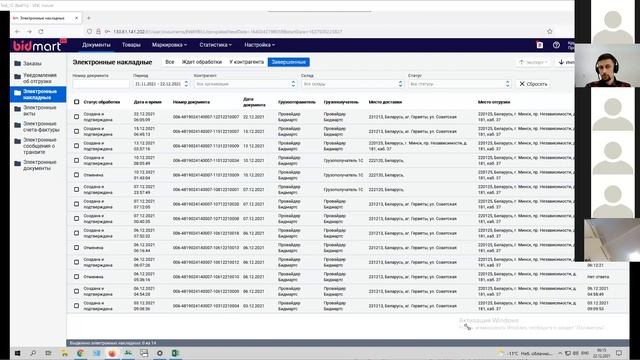
Task: Show the У контрагента tab
Action: click(247, 62)
